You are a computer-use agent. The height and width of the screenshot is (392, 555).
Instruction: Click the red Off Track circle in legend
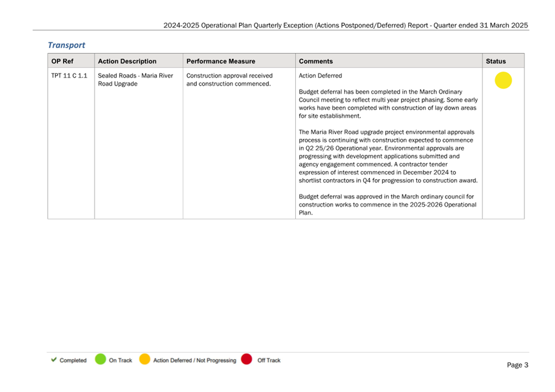246,359
